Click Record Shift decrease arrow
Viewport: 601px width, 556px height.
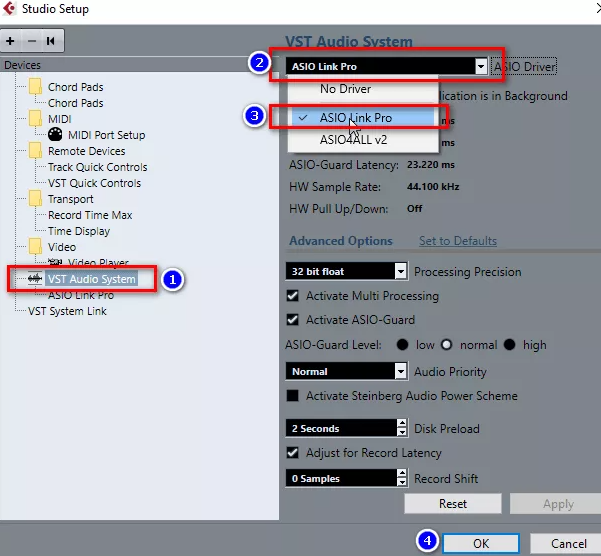click(402, 482)
